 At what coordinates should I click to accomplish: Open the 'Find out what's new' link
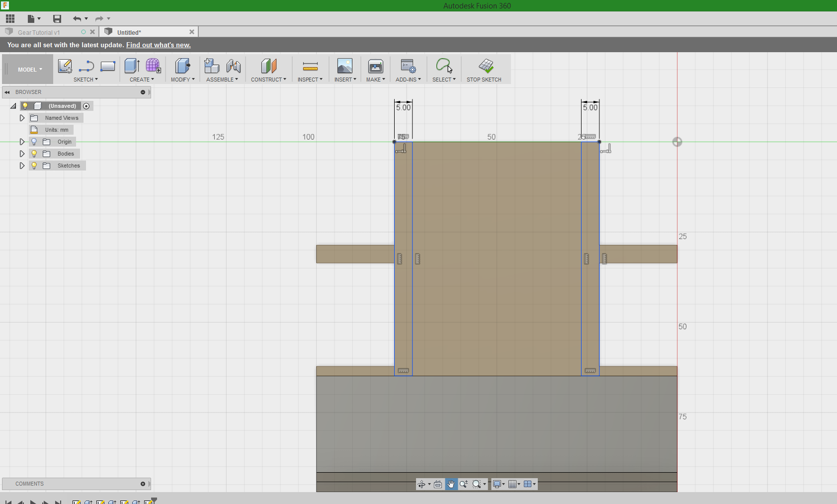(158, 45)
